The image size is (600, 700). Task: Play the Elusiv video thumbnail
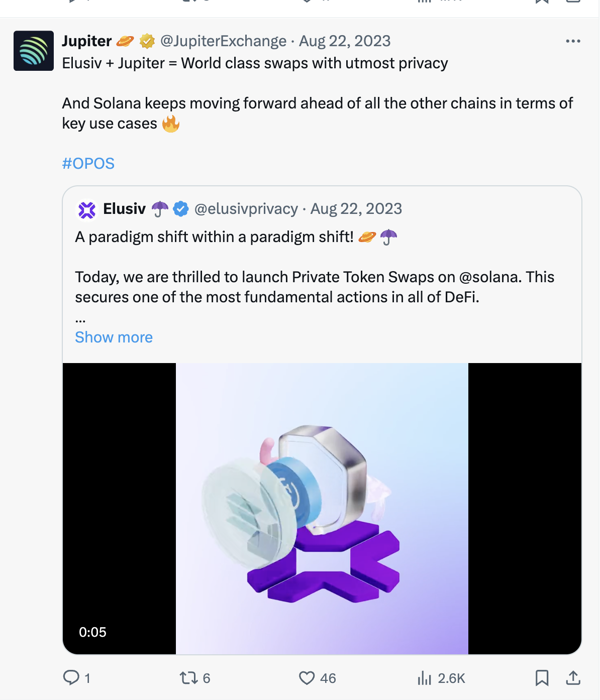point(322,508)
